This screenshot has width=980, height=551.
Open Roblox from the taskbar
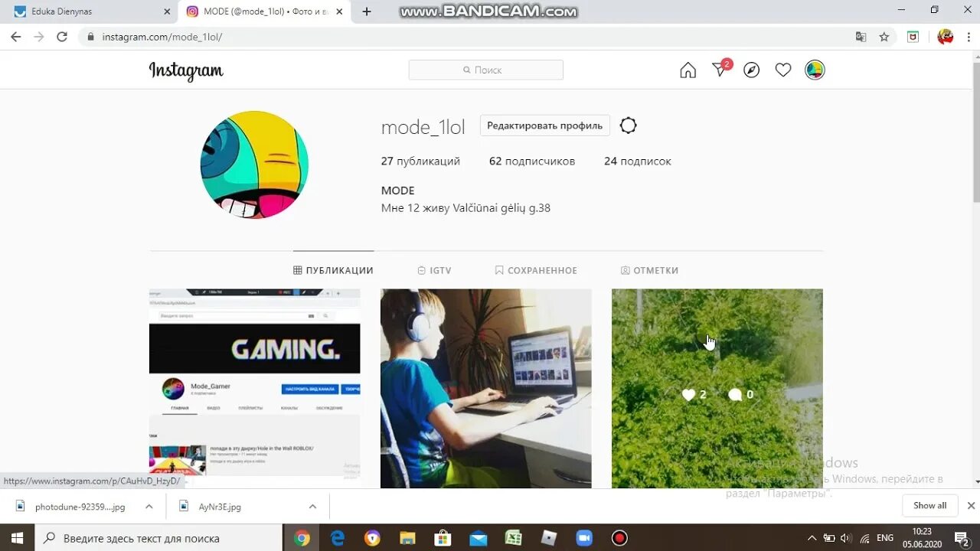coord(549,538)
